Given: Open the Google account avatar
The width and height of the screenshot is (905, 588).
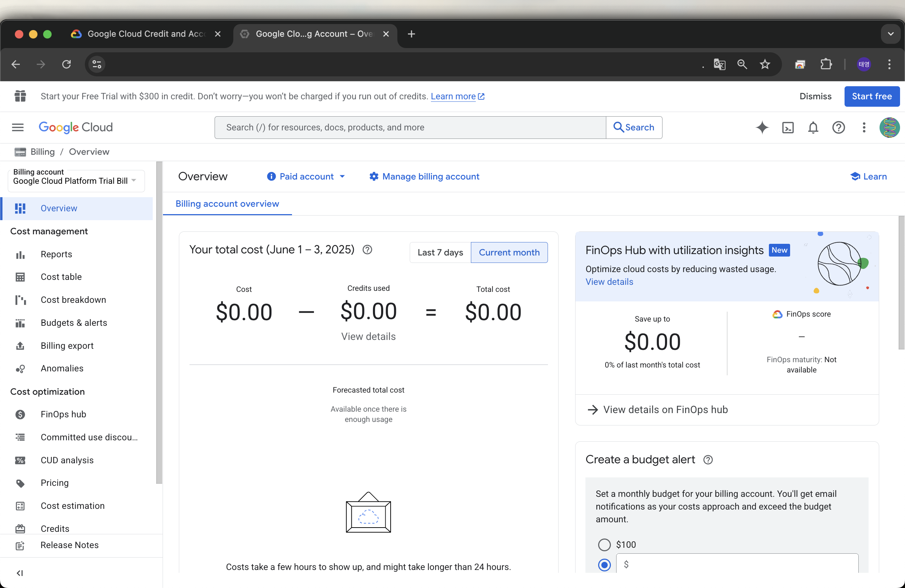Looking at the screenshot, I should [x=889, y=127].
